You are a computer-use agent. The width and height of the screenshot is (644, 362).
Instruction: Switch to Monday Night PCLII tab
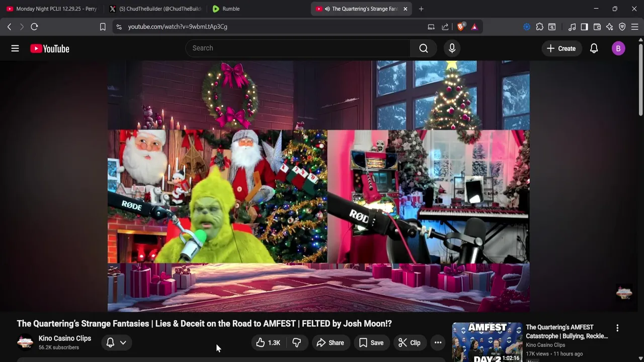click(52, 9)
